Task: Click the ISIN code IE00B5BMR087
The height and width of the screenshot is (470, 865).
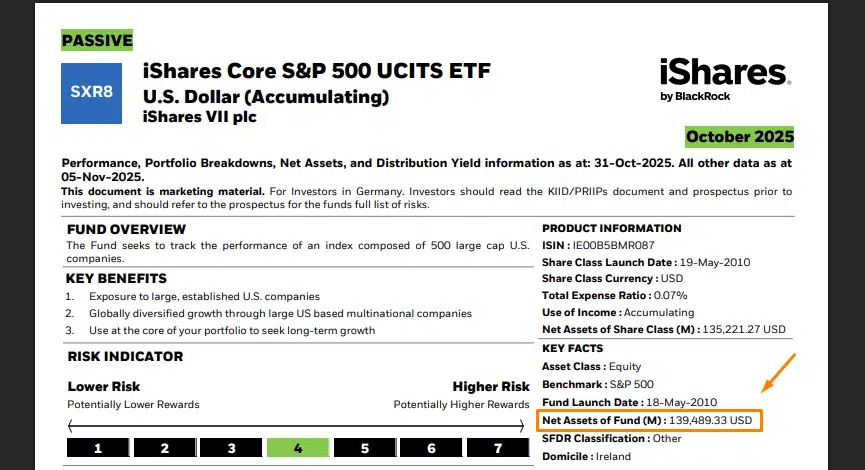Action: pyautogui.click(x=614, y=244)
